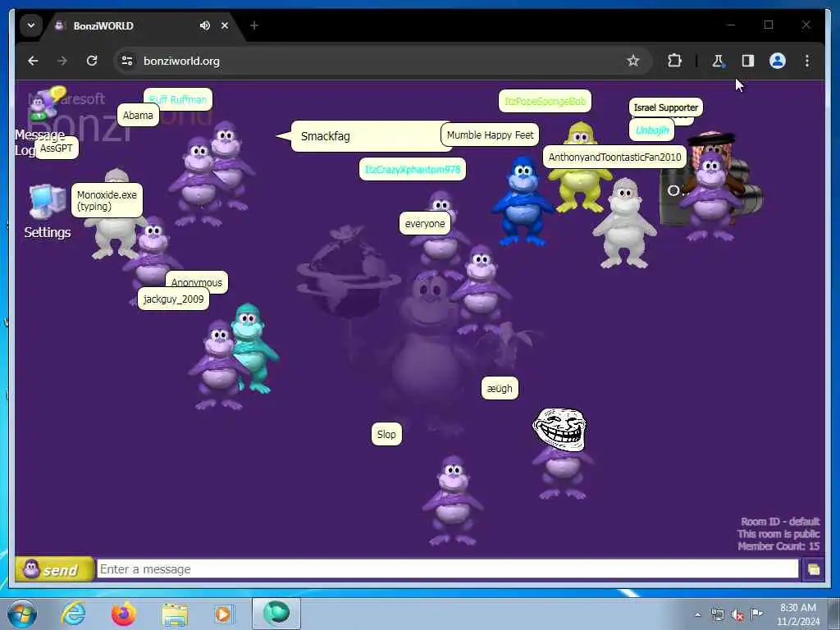Click the Anonymous name tag
Viewport: 840px width, 630px height.
pyautogui.click(x=197, y=282)
